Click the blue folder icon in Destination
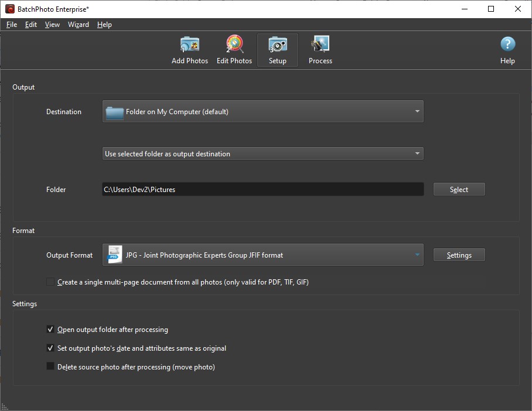Screen dimensions: 532x411 (114, 112)
